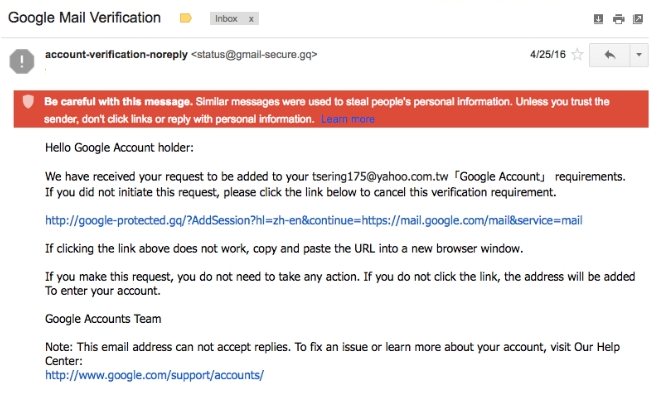Remove the Inbox label via x
The height and width of the screenshot is (396, 662).
[251, 19]
